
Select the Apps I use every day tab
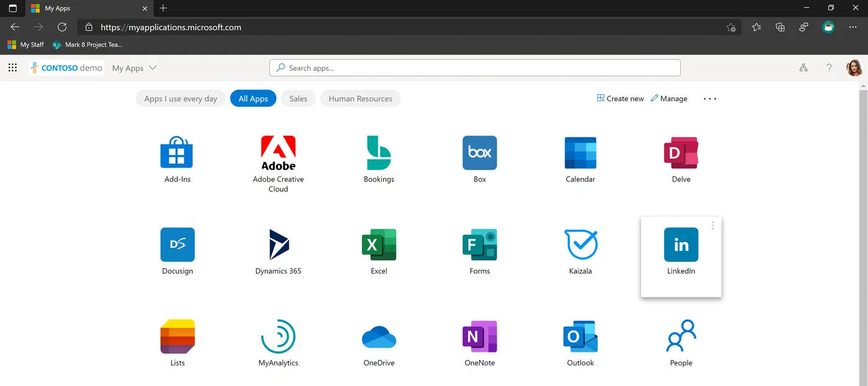pos(180,99)
